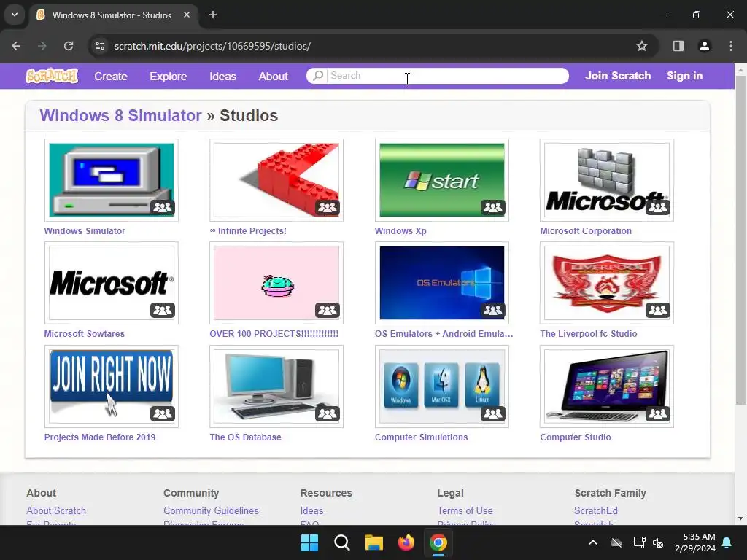Click Computer Simulations link text
Viewport: 747px width, 560px height.
pos(421,437)
